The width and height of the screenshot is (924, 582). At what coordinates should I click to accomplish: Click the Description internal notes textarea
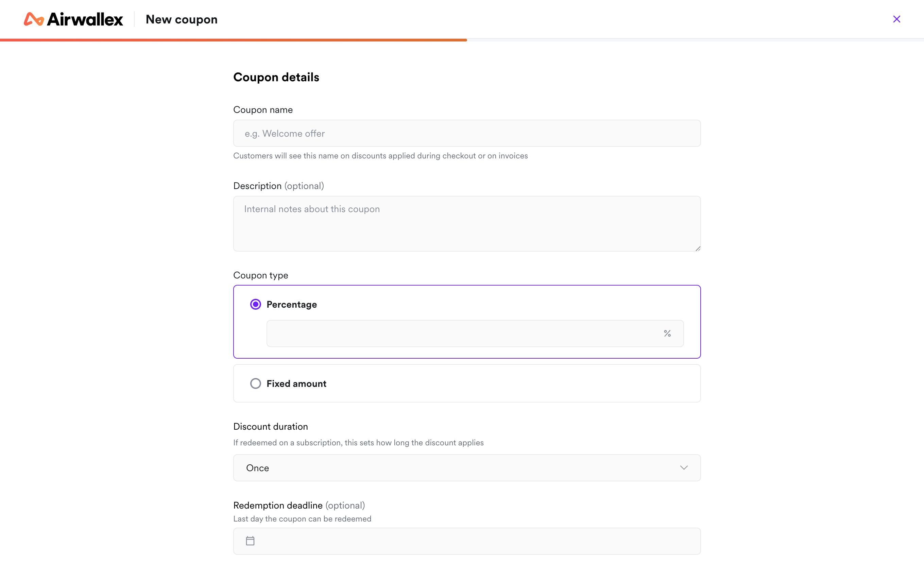coord(467,224)
